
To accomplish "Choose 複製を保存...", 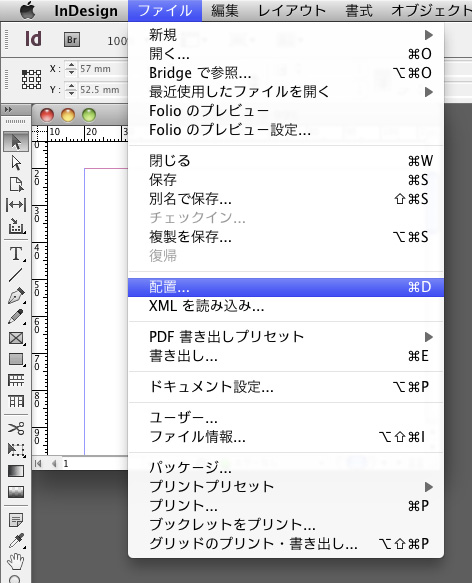I will [x=286, y=237].
